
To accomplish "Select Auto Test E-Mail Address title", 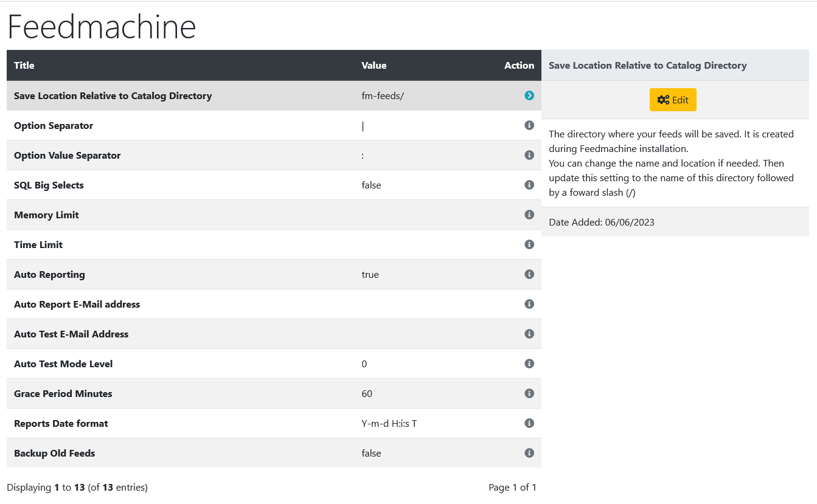I will 71,334.
